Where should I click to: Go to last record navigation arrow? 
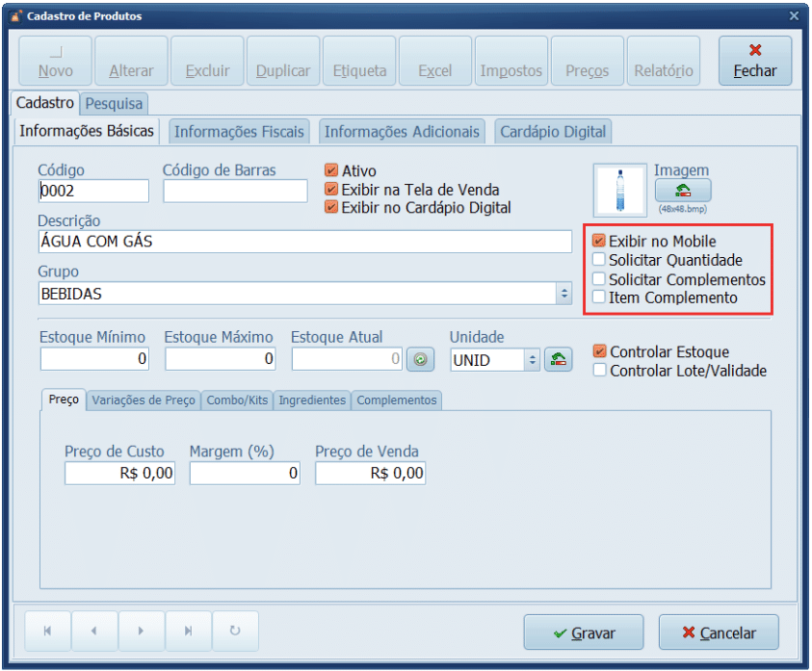pyautogui.click(x=189, y=632)
